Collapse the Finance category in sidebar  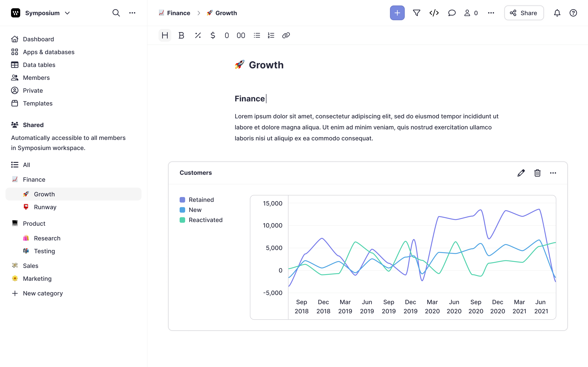[x=34, y=179]
